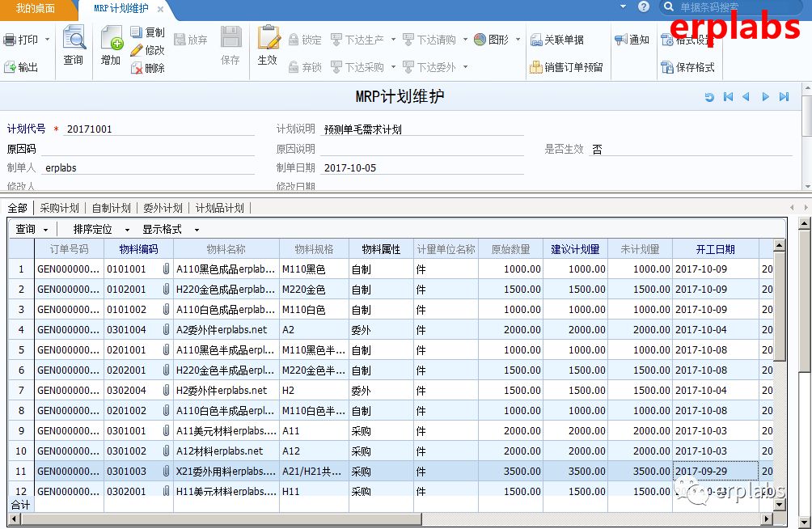Image resolution: width=812 pixels, height=529 pixels.
Task: Go to the previous record arrow
Action: (x=746, y=97)
